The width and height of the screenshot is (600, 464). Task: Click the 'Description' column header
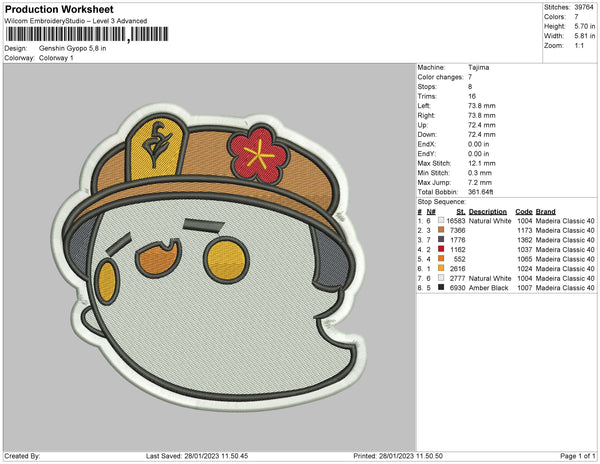coord(488,212)
